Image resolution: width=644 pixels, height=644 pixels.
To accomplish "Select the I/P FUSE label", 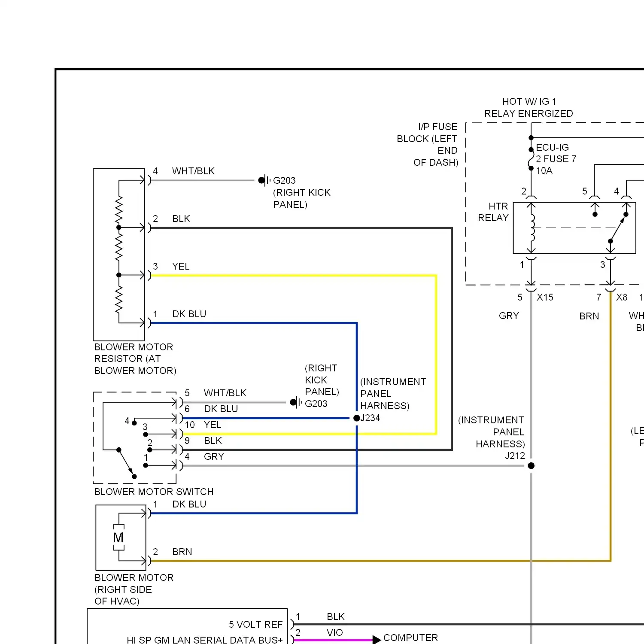I will pyautogui.click(x=438, y=127).
